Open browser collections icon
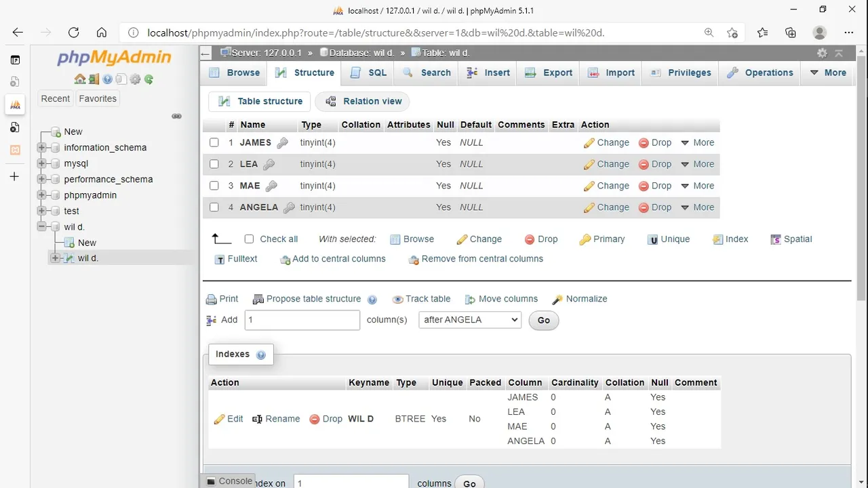868x488 pixels. click(791, 33)
